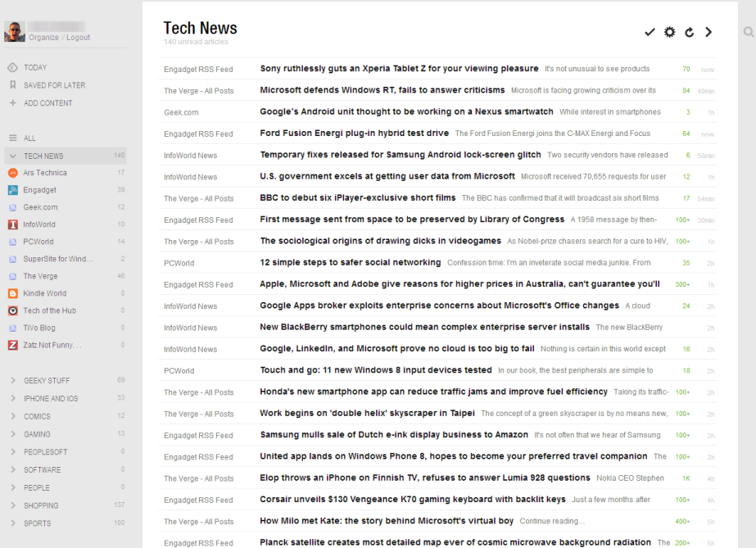Click the Saved For Later bookmark icon
Viewport: 756px width, 548px height.
click(13, 85)
